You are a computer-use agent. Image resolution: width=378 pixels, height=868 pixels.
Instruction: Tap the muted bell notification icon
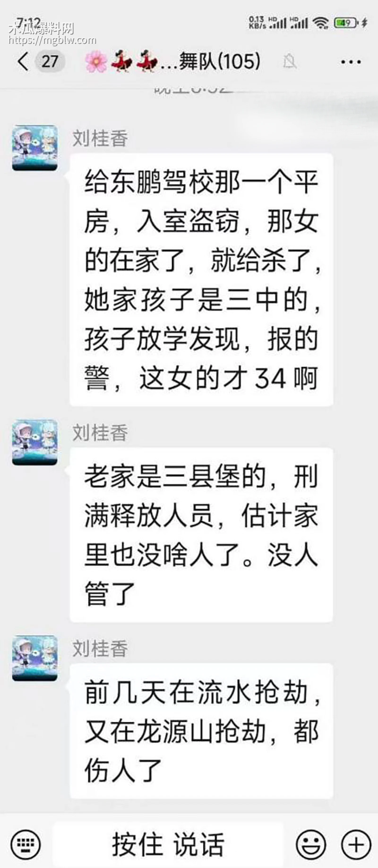click(x=289, y=62)
